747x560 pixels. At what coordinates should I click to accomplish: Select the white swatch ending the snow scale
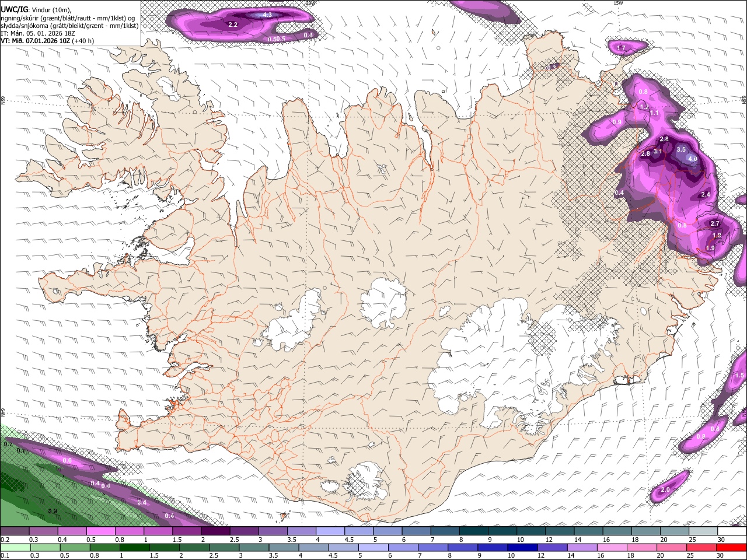coord(732,531)
